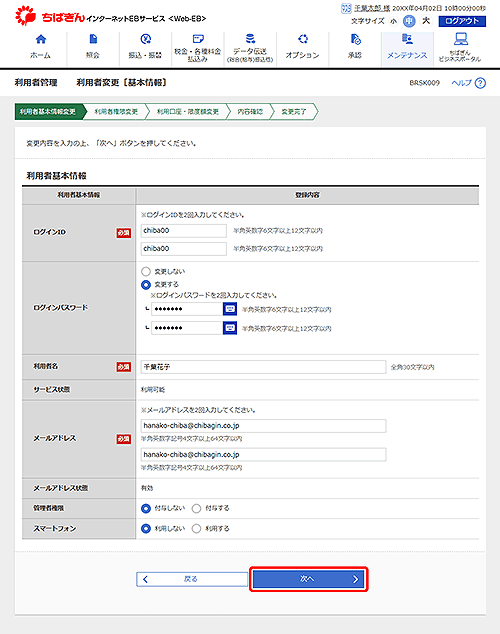Select 変更しない for login password
This screenshot has height=634, width=500.
tap(146, 271)
